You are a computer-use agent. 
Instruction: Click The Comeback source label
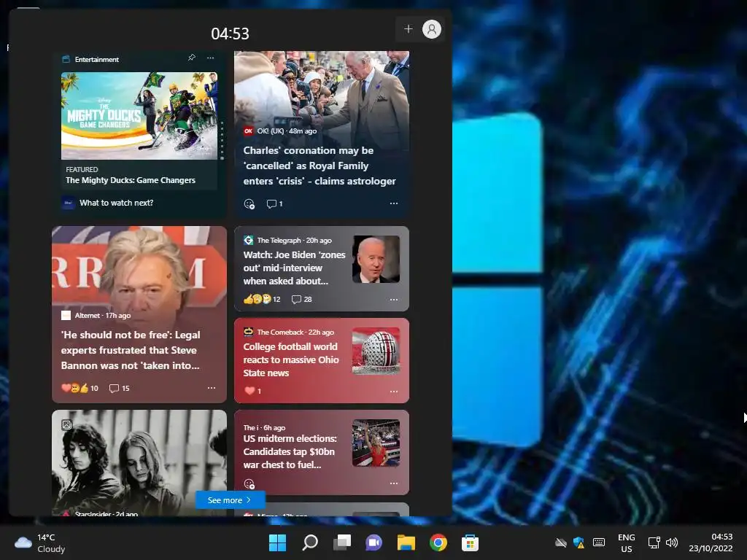(280, 332)
